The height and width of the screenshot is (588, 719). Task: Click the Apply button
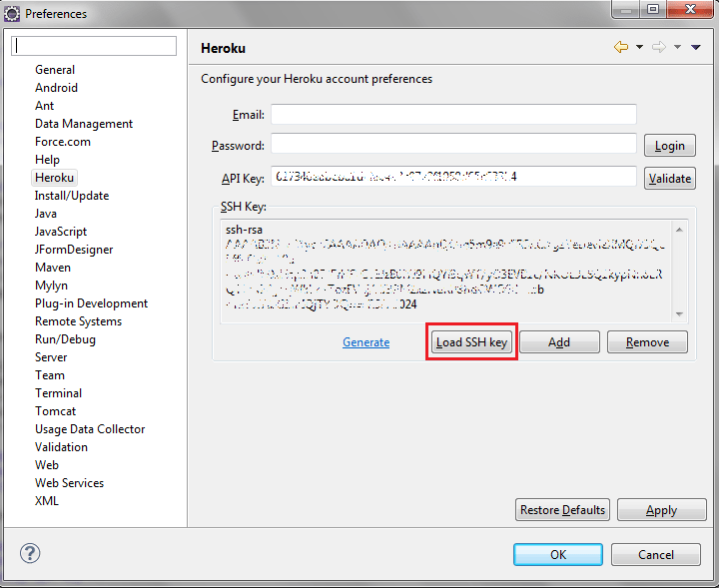click(662, 510)
